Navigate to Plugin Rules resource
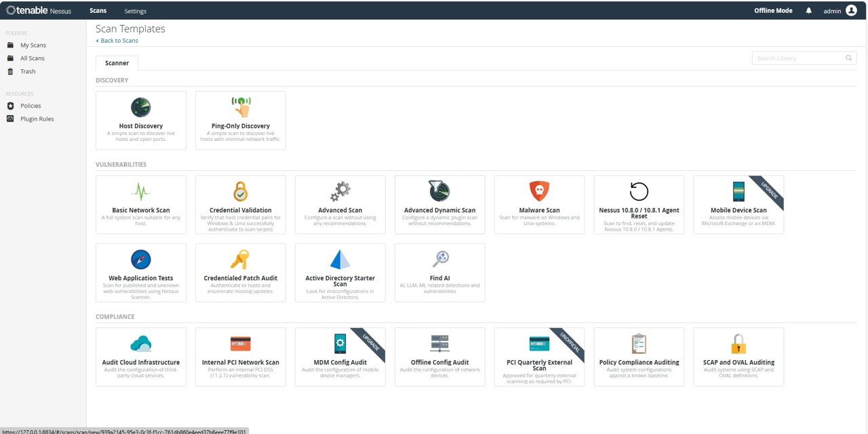Viewport: 868px width, 434px height. tap(37, 119)
